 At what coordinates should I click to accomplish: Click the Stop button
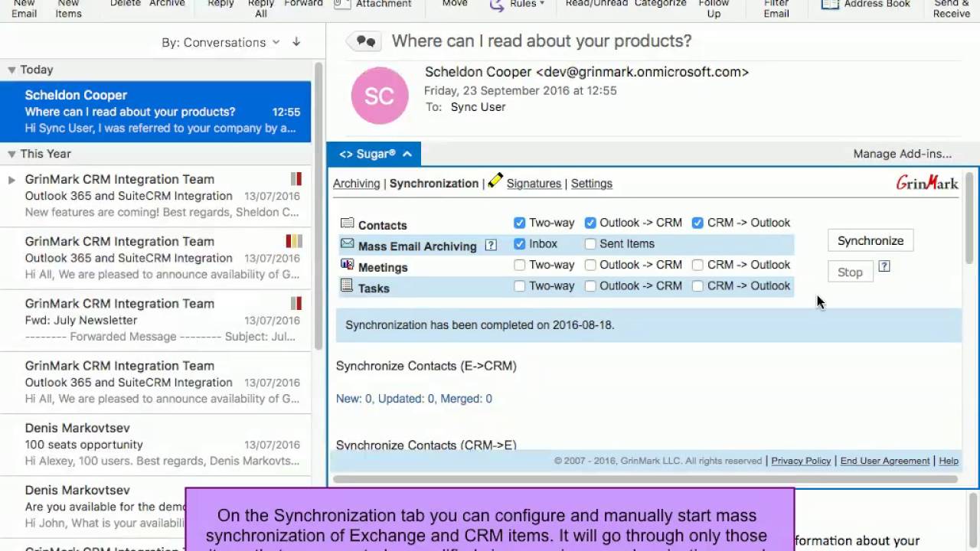[x=850, y=272]
